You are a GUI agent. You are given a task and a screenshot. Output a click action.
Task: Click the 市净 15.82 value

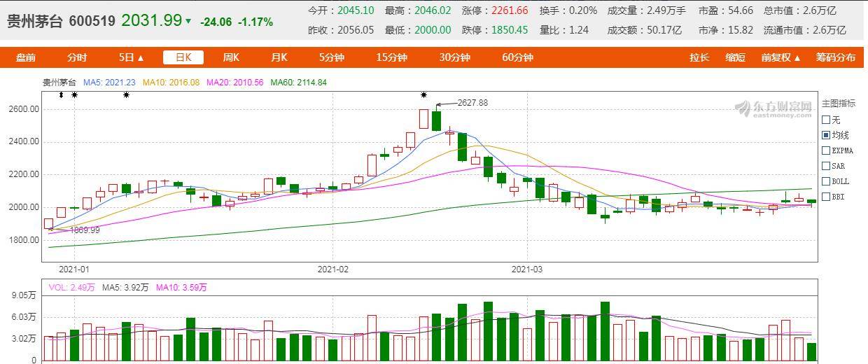pos(741,30)
